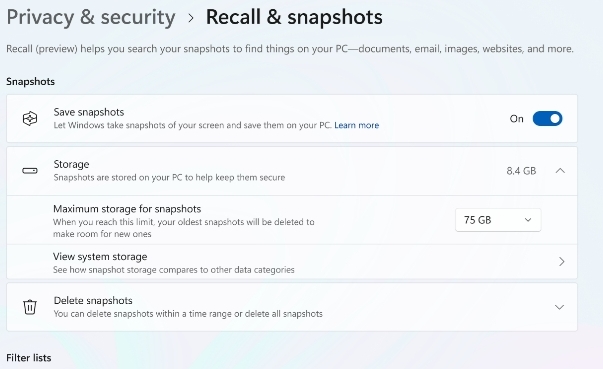The image size is (603, 369).
Task: Click the Maximum storage for snapshots label
Action: [x=127, y=209]
